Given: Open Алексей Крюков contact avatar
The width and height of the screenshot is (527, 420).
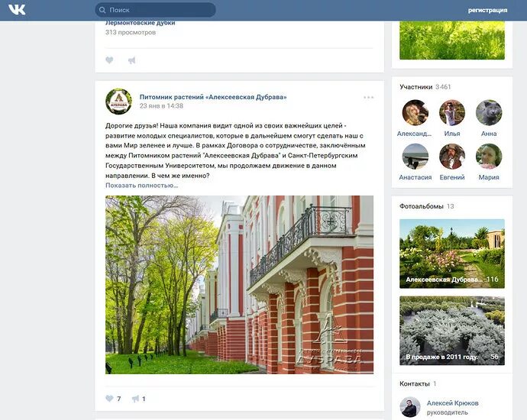Looking at the screenshot, I should [x=410, y=407].
